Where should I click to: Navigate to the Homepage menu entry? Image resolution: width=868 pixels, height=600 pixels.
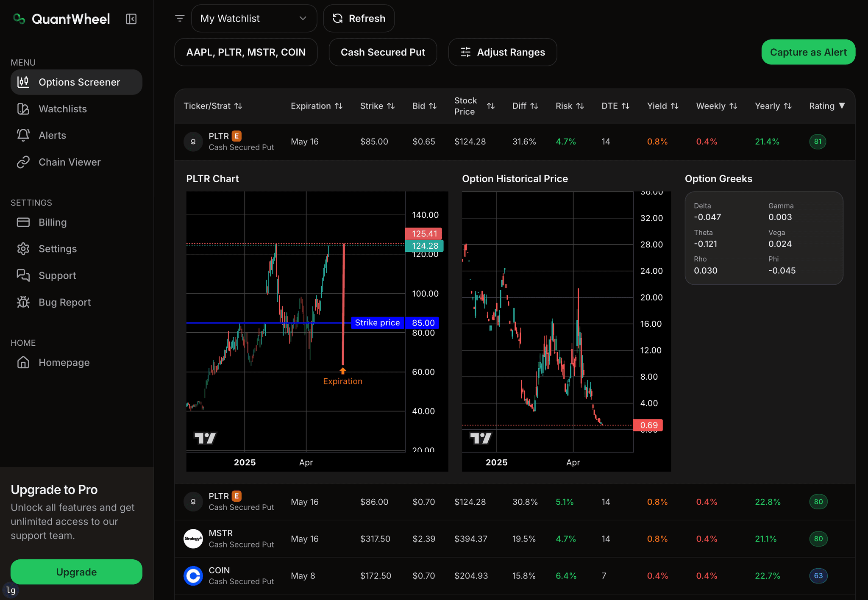pyautogui.click(x=64, y=362)
